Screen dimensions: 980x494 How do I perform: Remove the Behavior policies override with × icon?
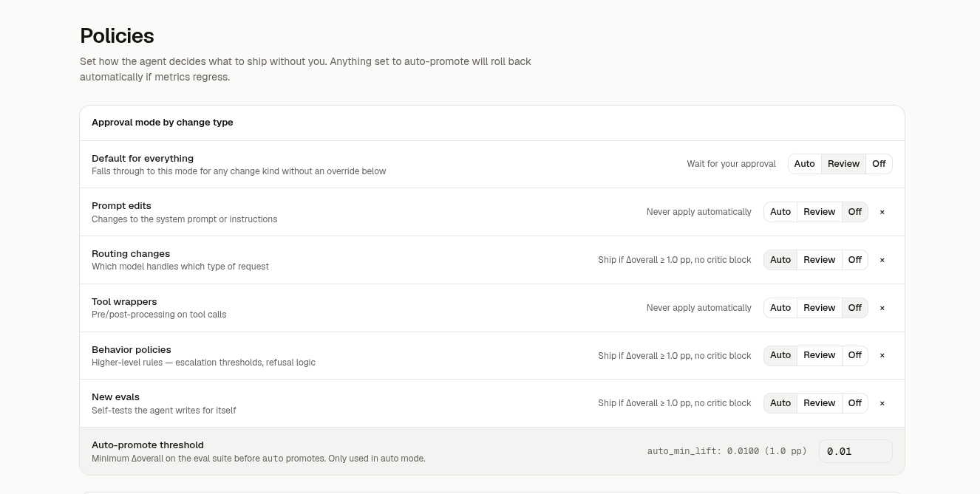pyautogui.click(x=882, y=355)
